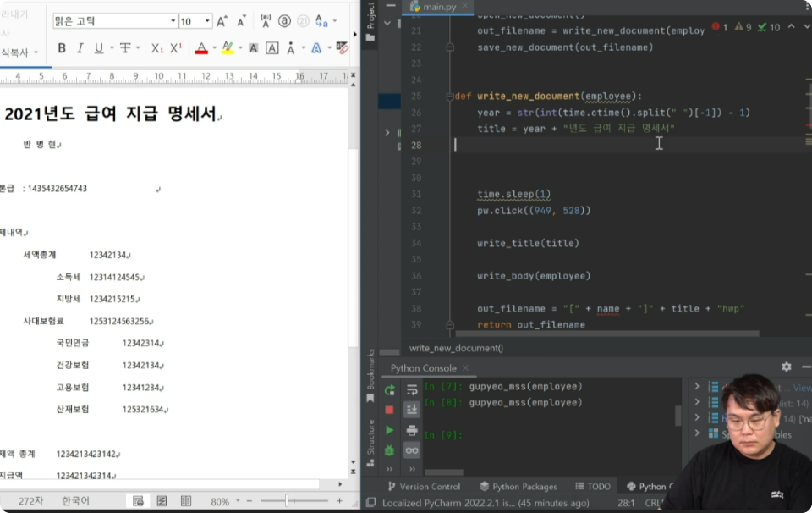Click the phonetic guide text icon

[x=266, y=21]
